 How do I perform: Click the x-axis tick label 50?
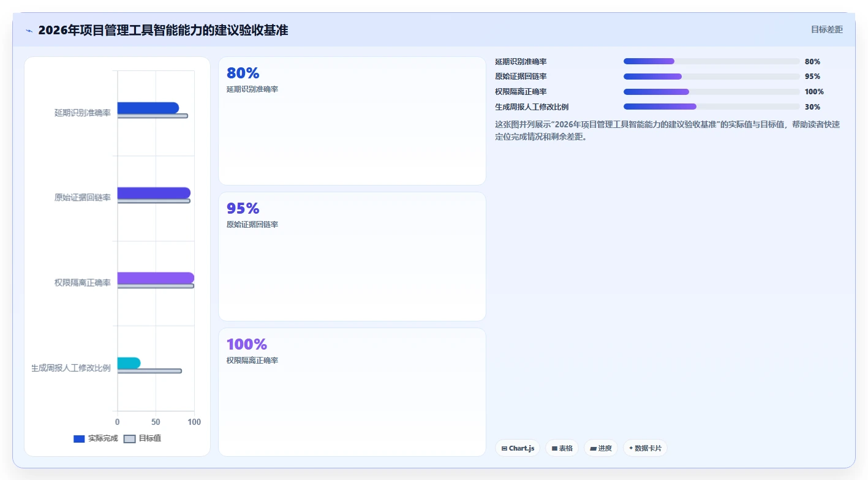coord(156,422)
